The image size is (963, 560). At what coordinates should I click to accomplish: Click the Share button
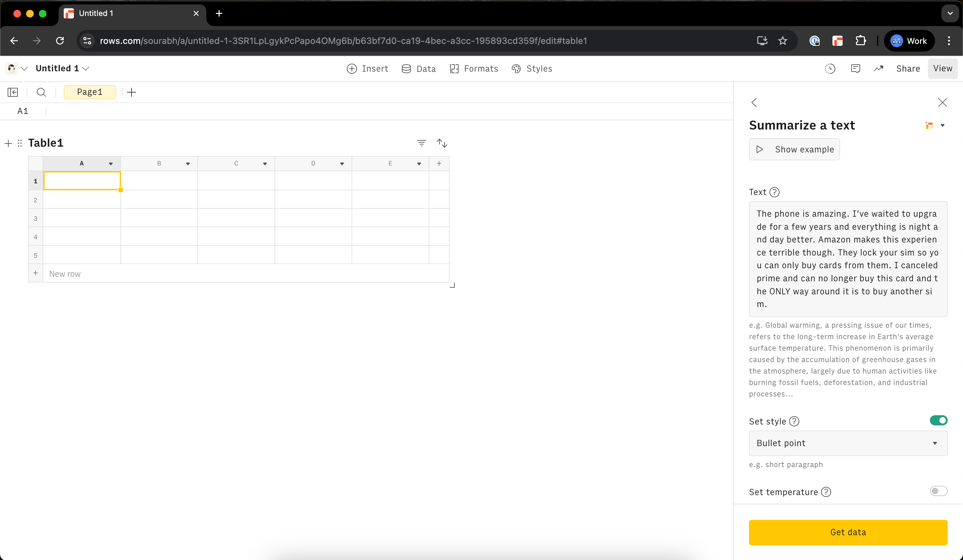tap(908, 69)
